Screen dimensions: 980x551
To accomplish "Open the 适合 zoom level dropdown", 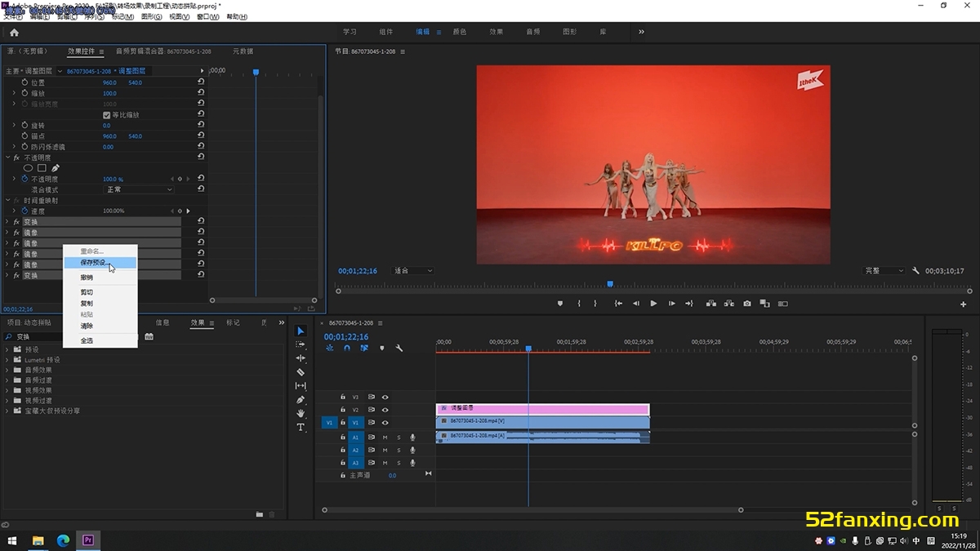I will (413, 271).
